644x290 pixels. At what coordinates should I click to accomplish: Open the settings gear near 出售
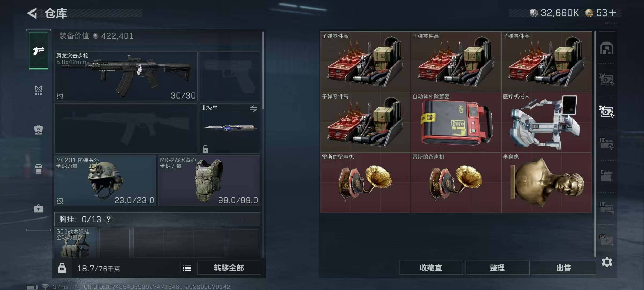click(607, 262)
